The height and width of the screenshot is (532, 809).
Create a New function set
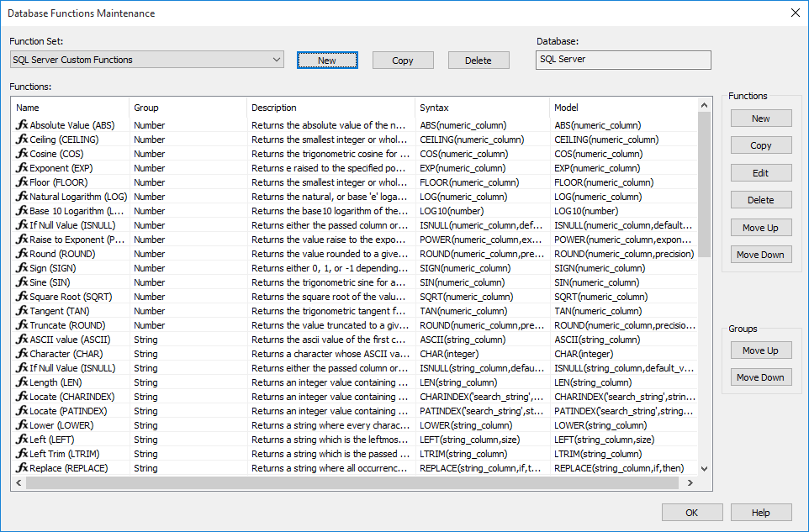coord(327,61)
